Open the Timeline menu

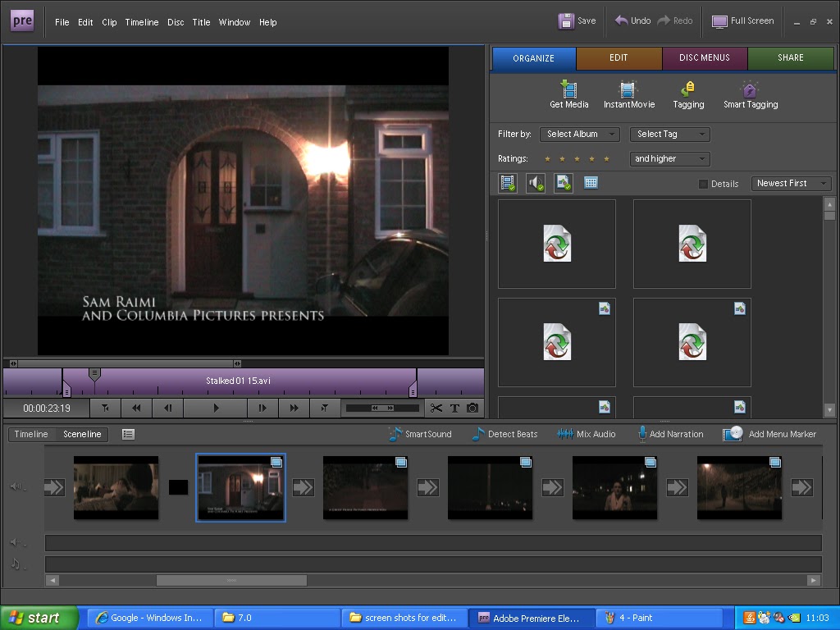(141, 22)
